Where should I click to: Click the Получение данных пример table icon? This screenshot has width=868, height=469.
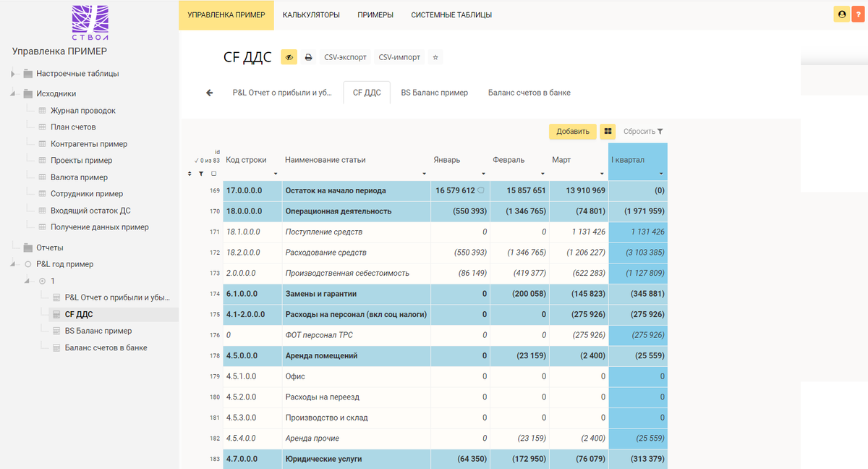coord(42,227)
